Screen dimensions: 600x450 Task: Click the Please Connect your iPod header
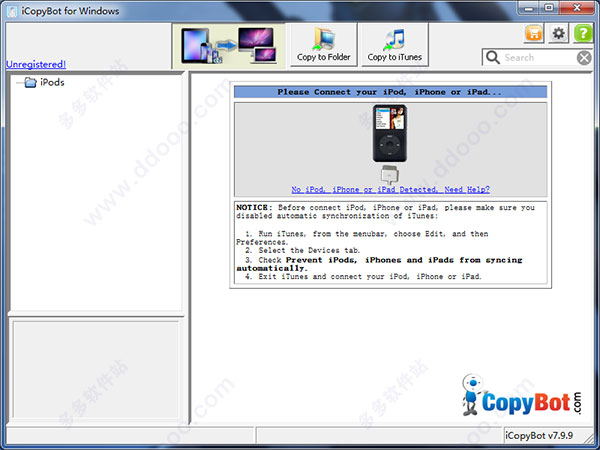390,92
